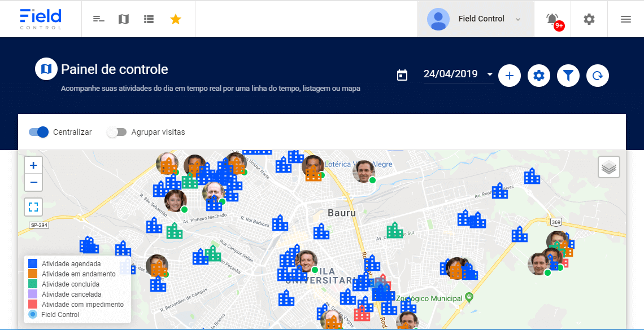Open the list view icon

[x=149, y=19]
